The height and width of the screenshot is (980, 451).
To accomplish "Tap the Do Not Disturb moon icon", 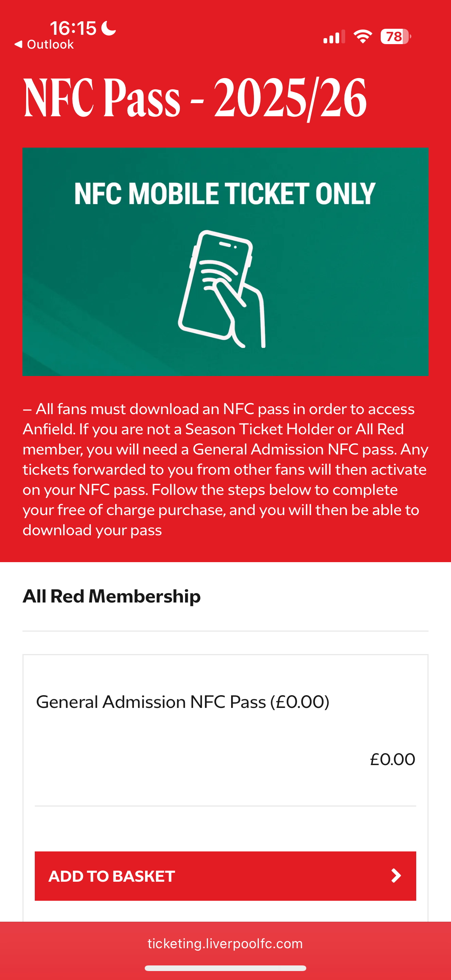I will (x=109, y=28).
